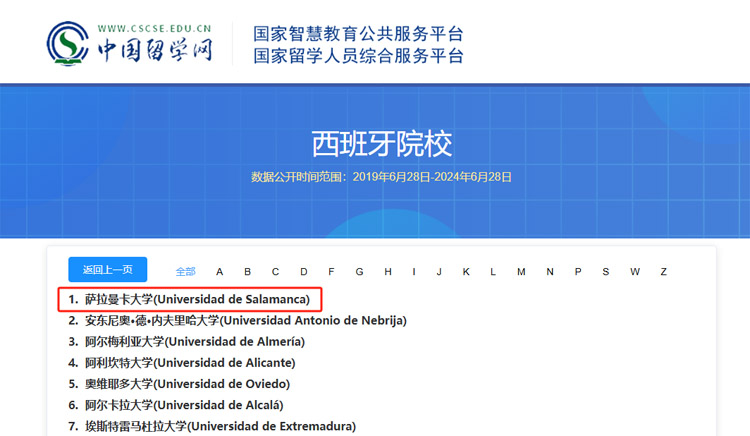Click 国家智慧教育公共服务平台 header text

[358, 33]
